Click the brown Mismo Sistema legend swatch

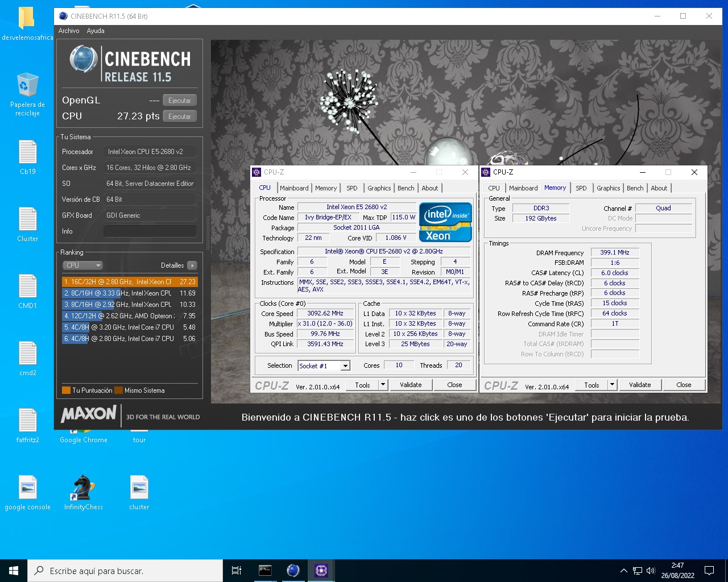118,390
